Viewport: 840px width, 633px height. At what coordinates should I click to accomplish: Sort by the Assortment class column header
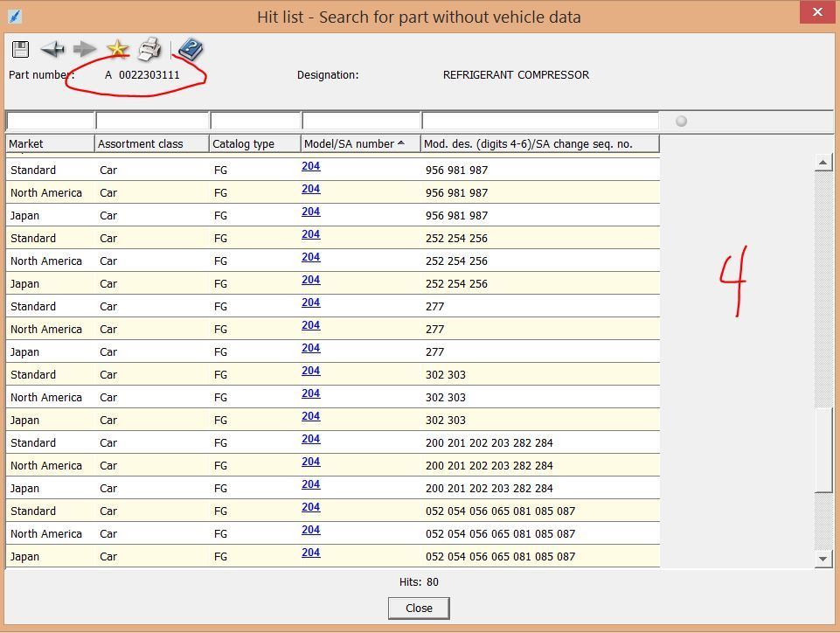pyautogui.click(x=151, y=143)
